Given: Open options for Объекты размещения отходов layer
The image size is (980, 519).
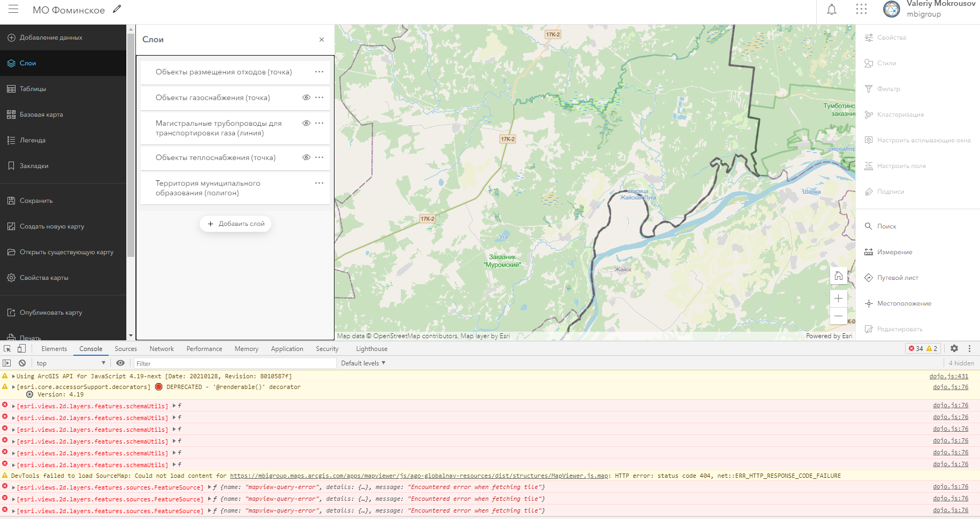Looking at the screenshot, I should tap(320, 72).
